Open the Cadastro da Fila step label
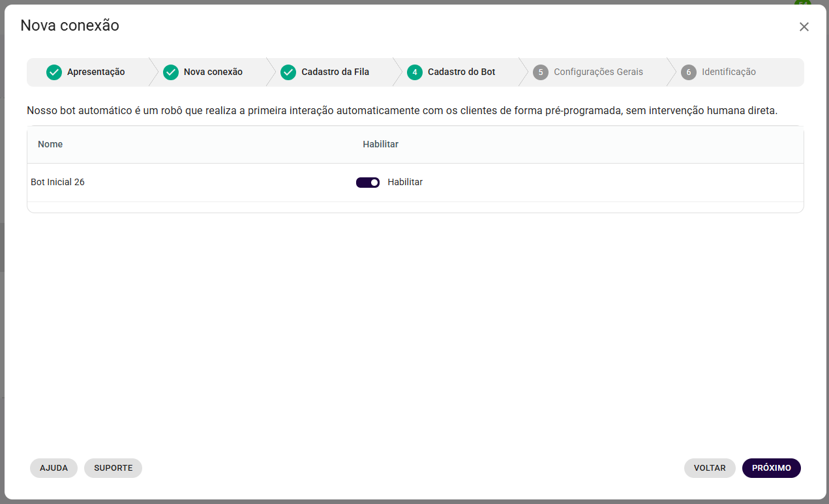The height and width of the screenshot is (504, 829). [335, 72]
